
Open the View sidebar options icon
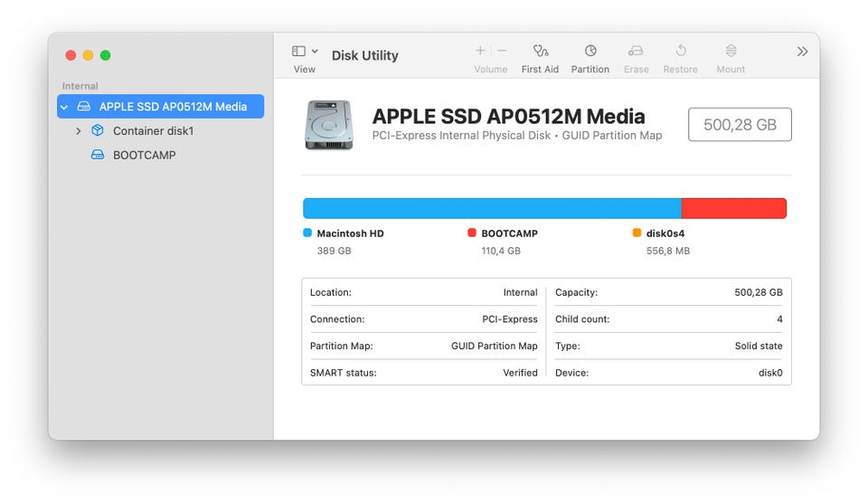(298, 51)
